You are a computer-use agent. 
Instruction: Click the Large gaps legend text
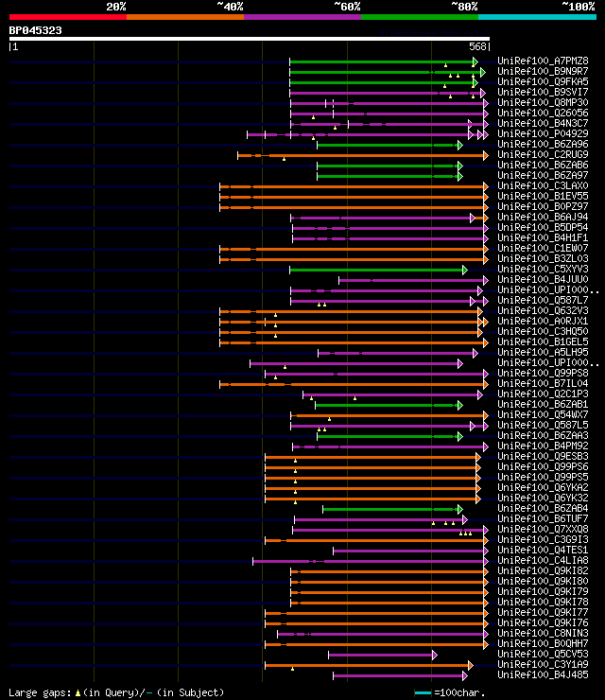pyautogui.click(x=116, y=692)
